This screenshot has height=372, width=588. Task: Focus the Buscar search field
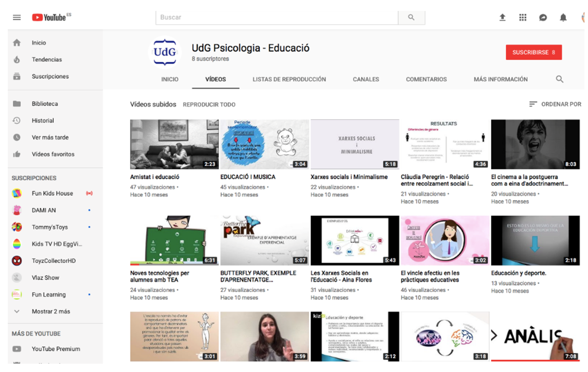[x=277, y=18]
